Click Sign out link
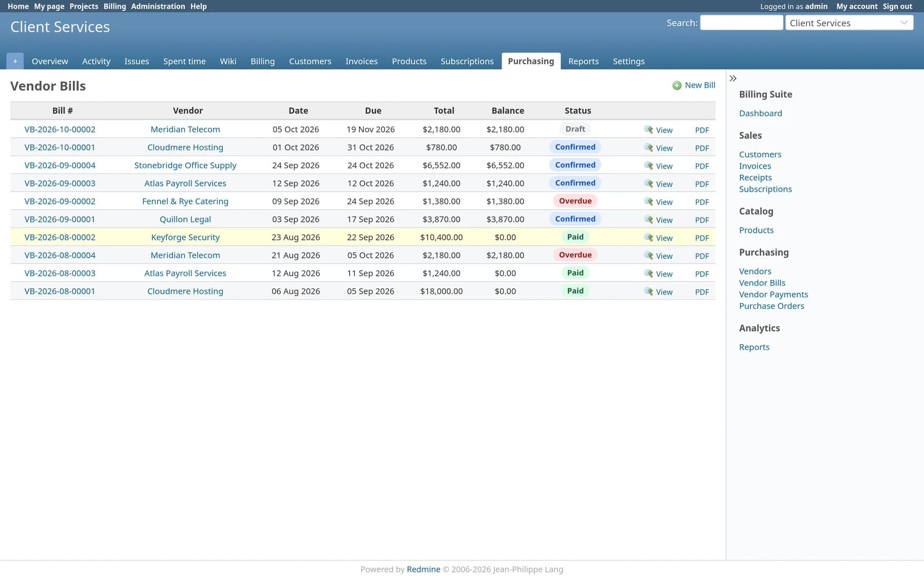The image size is (924, 578). pyautogui.click(x=897, y=6)
